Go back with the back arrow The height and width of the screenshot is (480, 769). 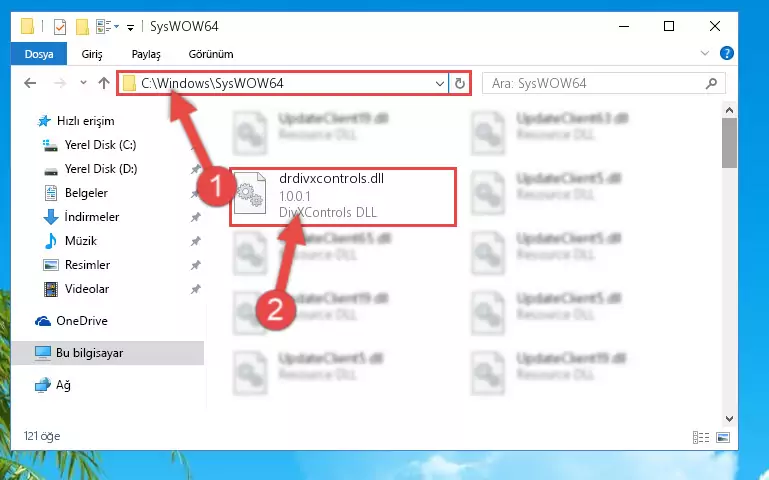click(x=30, y=83)
